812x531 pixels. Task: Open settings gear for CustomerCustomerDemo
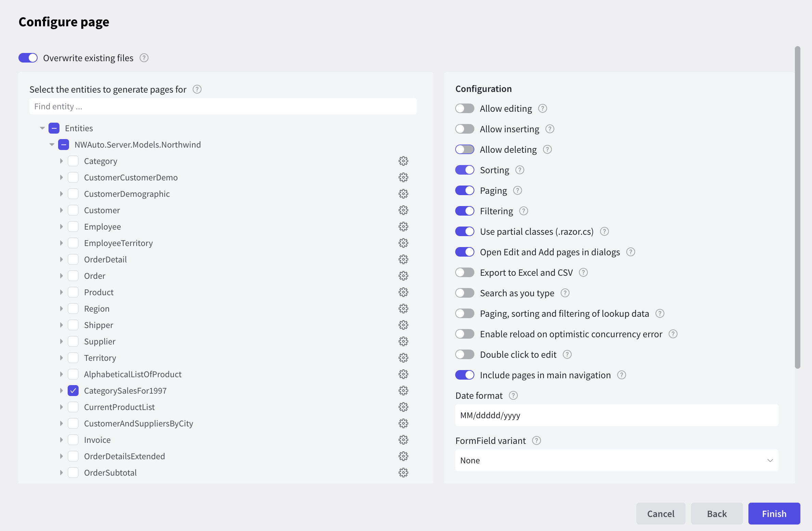pyautogui.click(x=403, y=177)
